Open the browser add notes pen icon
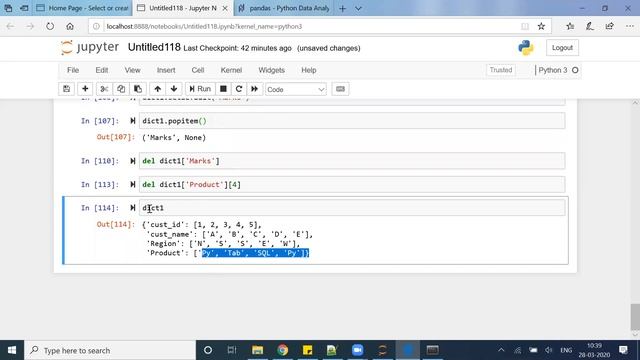This screenshot has width=640, height=360. pos(590,27)
